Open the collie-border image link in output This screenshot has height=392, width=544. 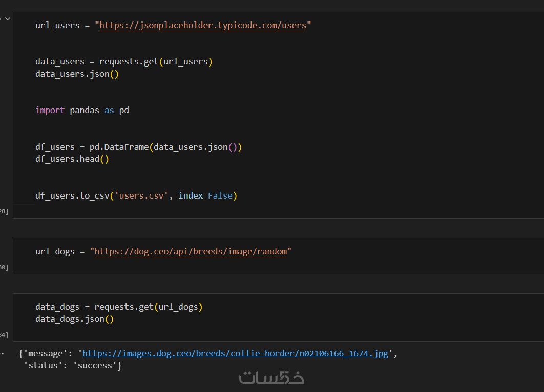pyautogui.click(x=235, y=353)
